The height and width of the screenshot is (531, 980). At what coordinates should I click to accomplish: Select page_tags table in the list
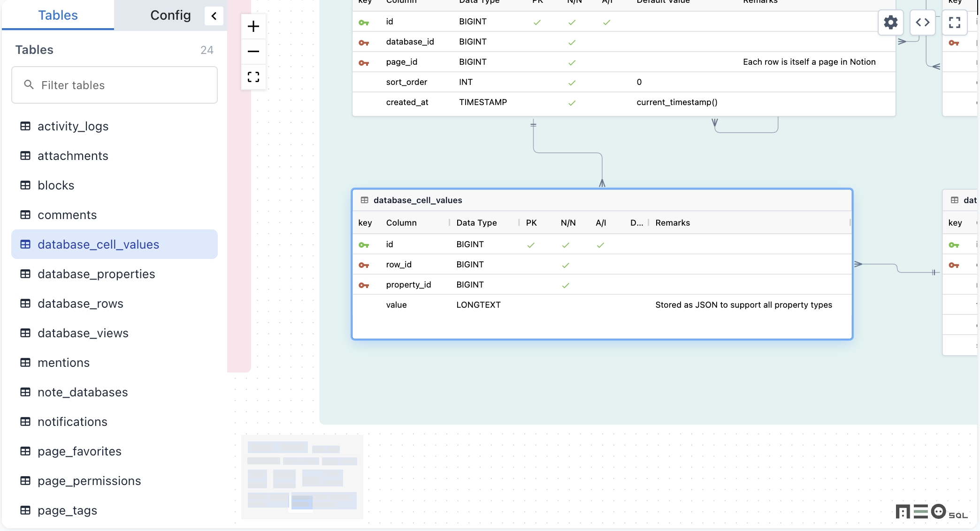(x=115, y=510)
